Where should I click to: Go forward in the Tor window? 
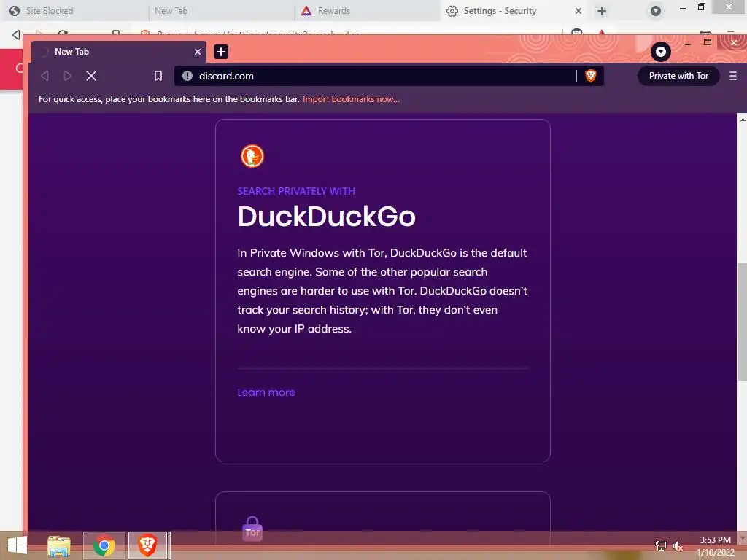67,76
